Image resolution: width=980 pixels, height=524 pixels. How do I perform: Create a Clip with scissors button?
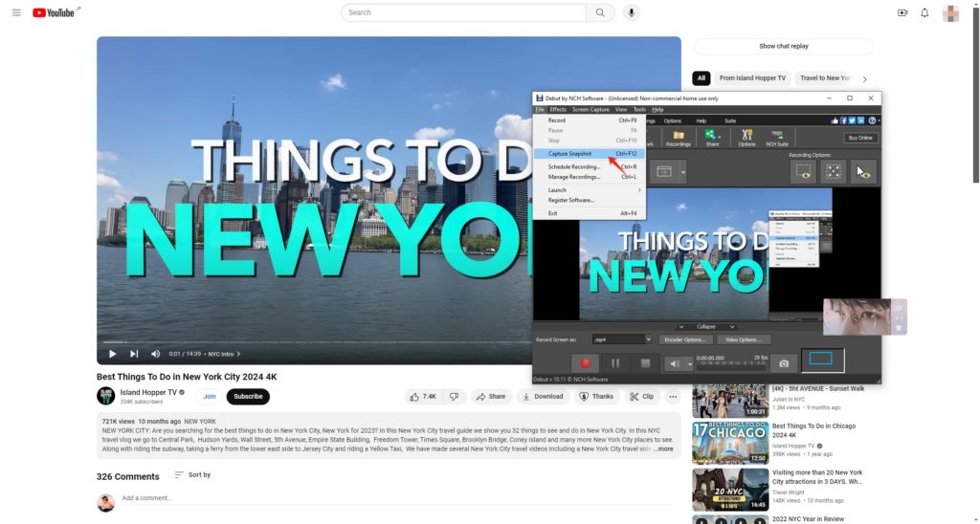(641, 397)
